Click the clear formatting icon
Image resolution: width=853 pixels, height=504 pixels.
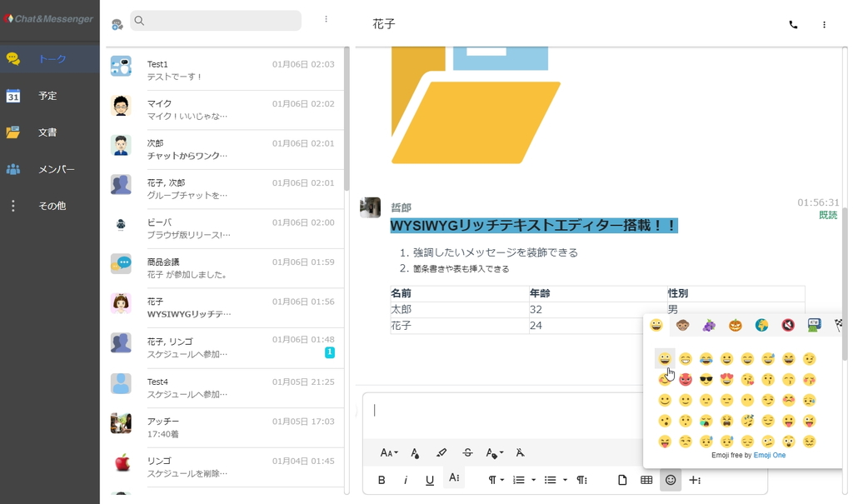point(520,452)
